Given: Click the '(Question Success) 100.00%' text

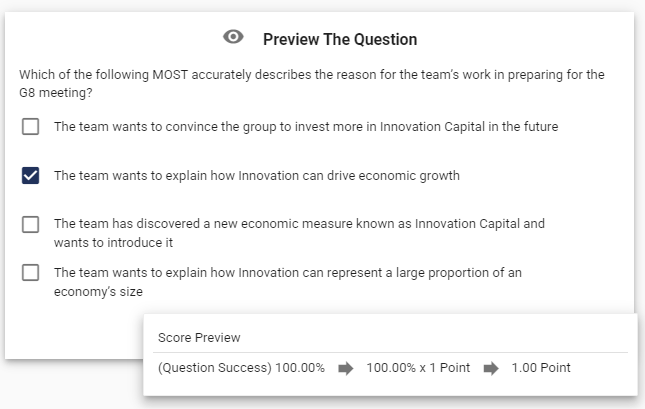Looking at the screenshot, I should click(x=241, y=368).
